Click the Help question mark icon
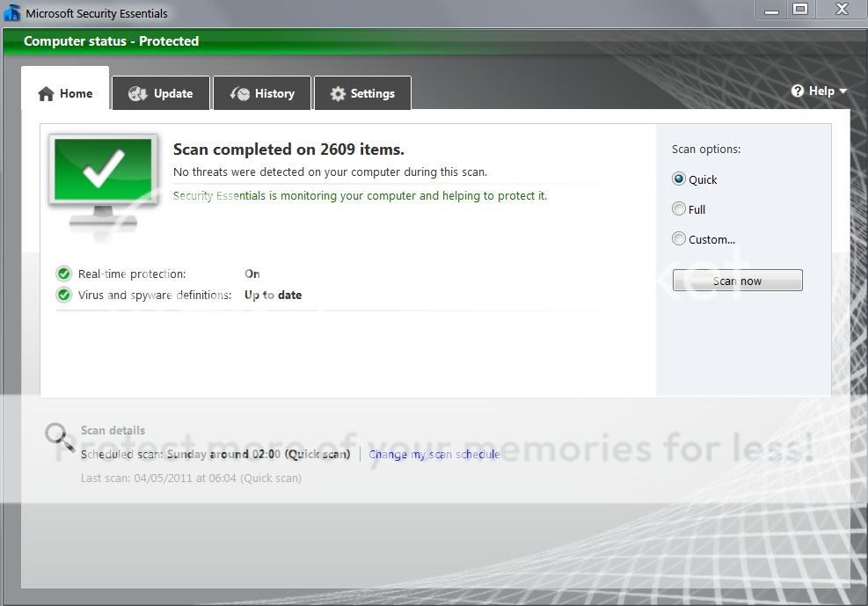 click(x=797, y=91)
